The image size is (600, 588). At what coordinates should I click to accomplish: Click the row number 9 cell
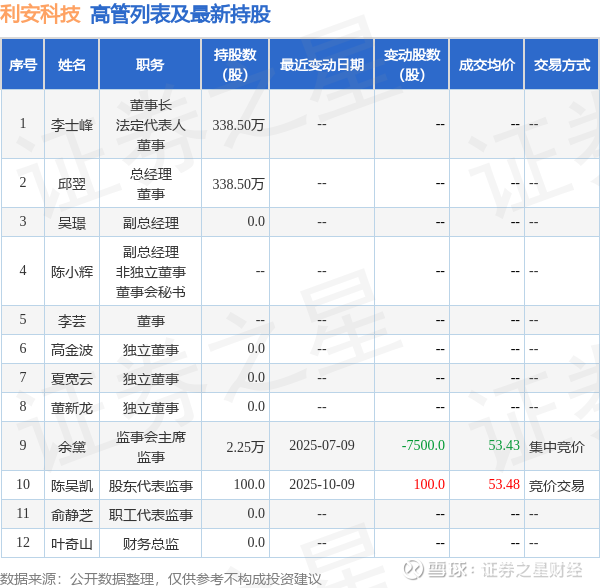point(23,445)
